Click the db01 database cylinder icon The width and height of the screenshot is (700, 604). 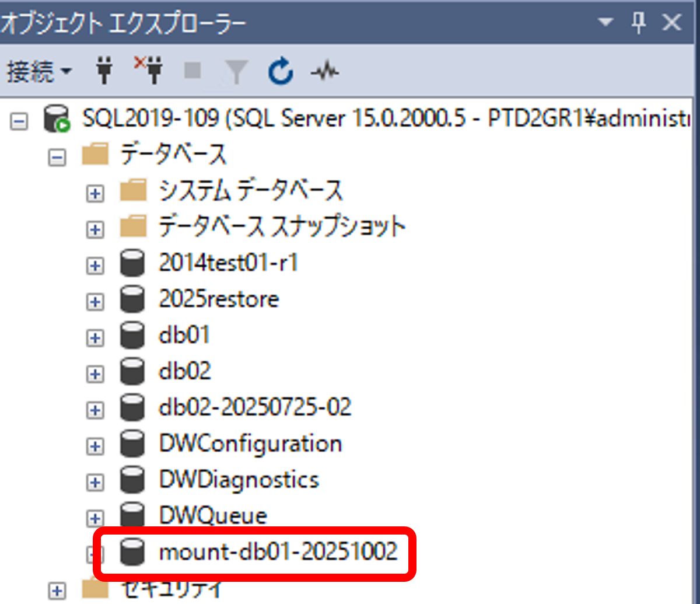coord(132,336)
